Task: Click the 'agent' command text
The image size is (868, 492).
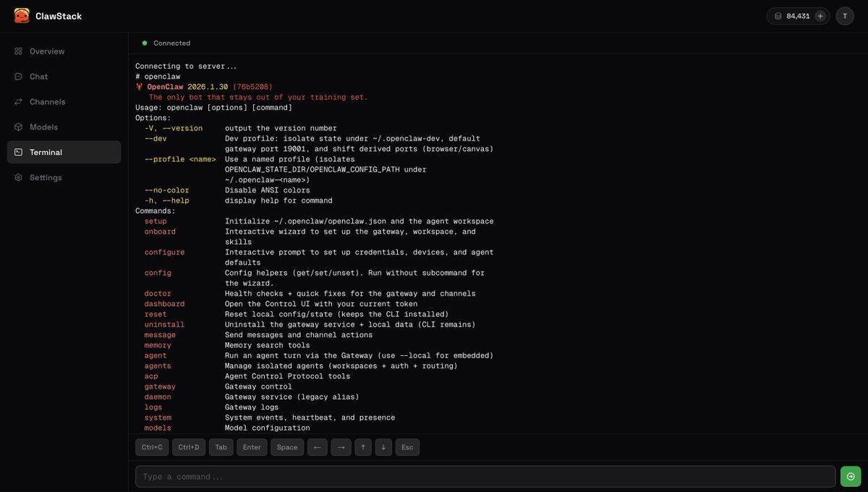Action: click(156, 355)
